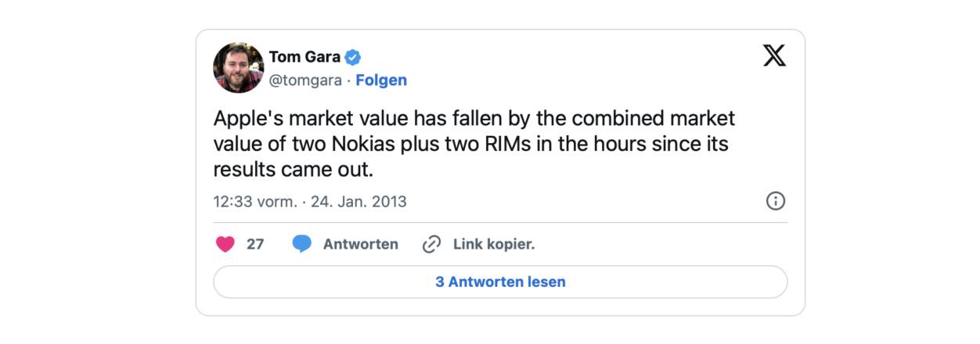Click the X logo icon
This screenshot has width=980, height=344.
774,56
